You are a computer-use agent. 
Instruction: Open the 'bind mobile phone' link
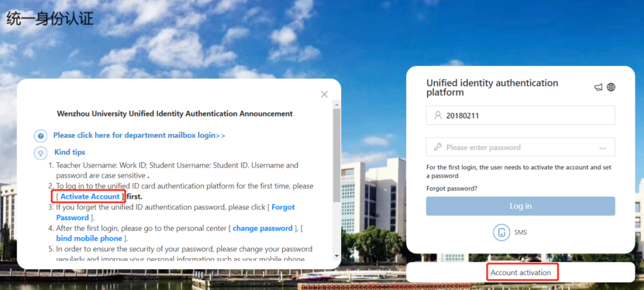tap(89, 238)
